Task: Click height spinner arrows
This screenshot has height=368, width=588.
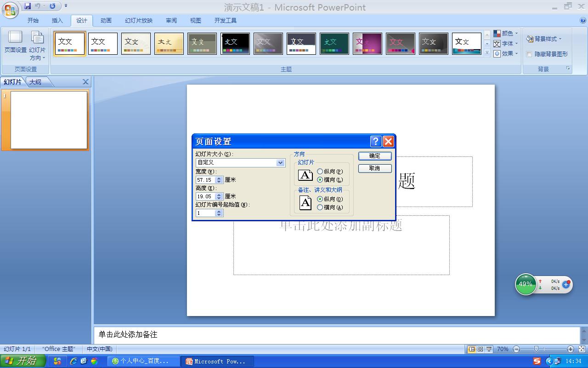Action: (219, 196)
